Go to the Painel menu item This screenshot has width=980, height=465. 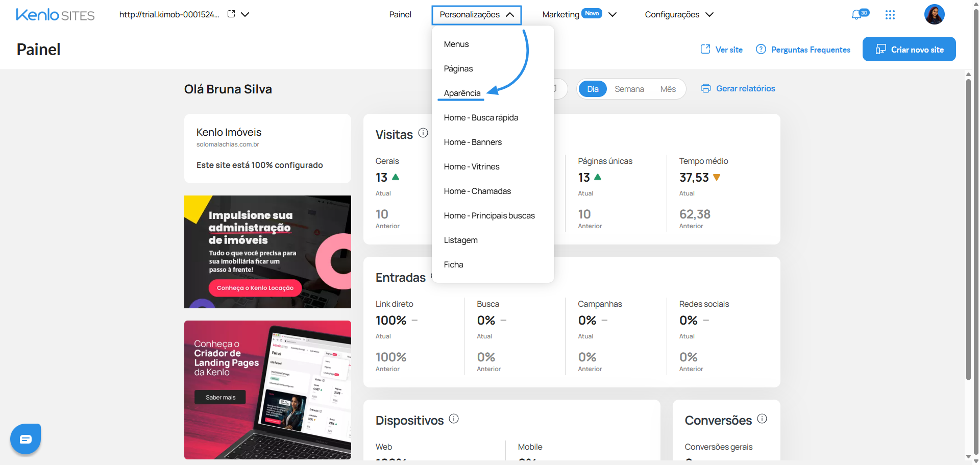tap(400, 14)
